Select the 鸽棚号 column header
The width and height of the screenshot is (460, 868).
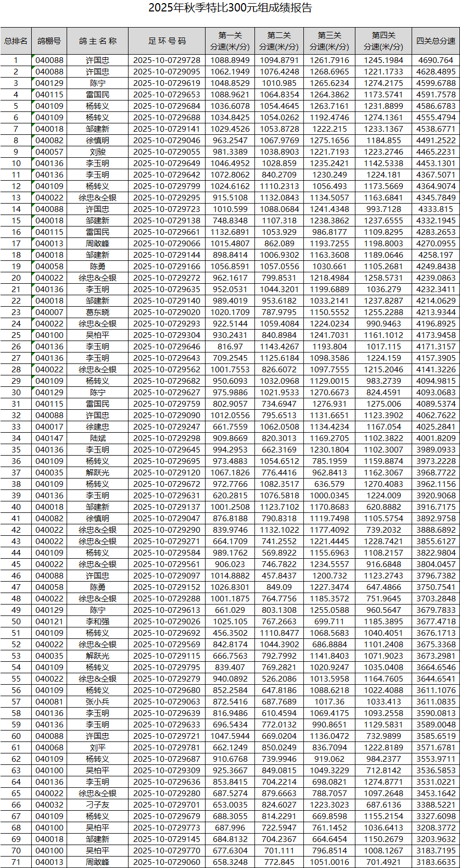(x=49, y=41)
